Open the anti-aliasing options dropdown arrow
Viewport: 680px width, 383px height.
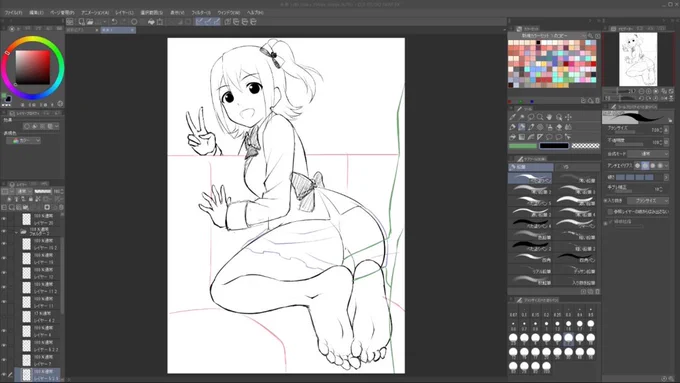coord(666,166)
